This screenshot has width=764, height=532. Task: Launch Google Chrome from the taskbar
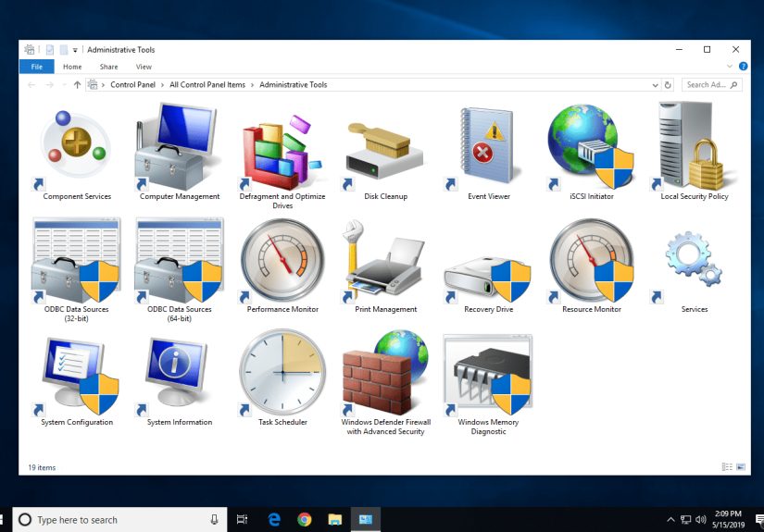(x=305, y=520)
